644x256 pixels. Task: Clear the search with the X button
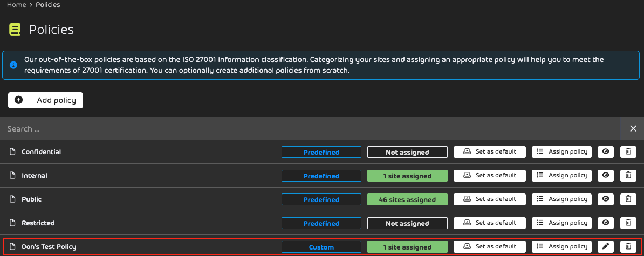(x=633, y=129)
